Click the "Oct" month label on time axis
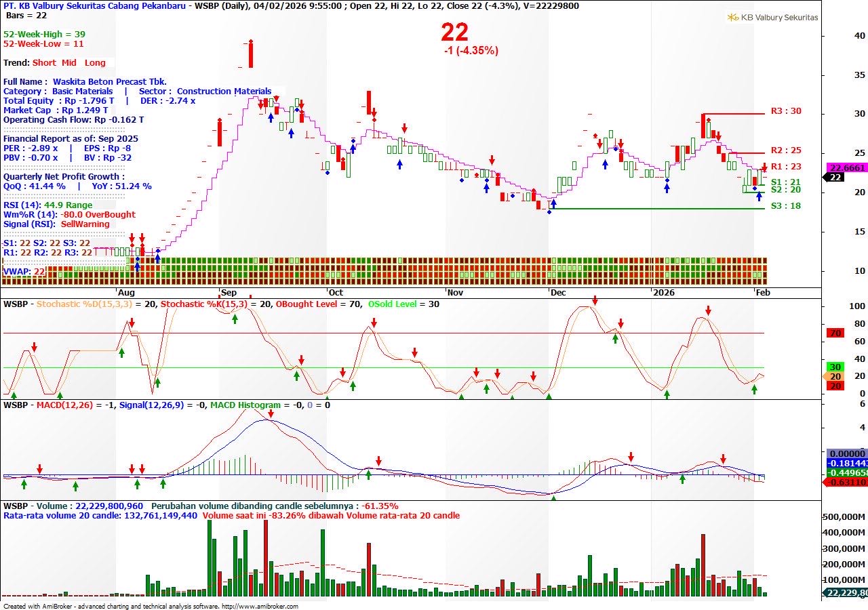The height and width of the screenshot is (610, 868). coord(335,293)
